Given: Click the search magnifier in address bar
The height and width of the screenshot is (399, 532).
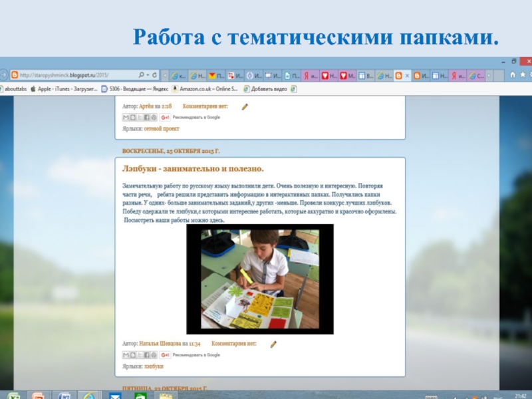Looking at the screenshot, I should (142, 75).
